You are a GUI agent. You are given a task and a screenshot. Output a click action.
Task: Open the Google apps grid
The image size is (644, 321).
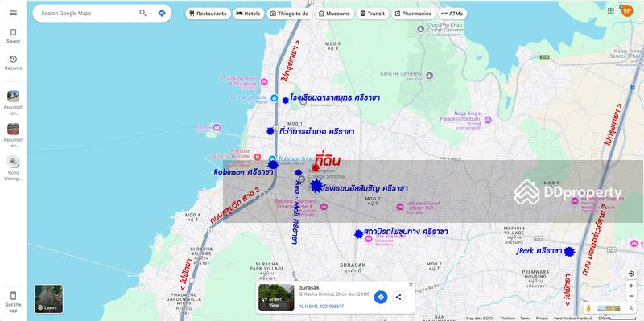point(611,11)
